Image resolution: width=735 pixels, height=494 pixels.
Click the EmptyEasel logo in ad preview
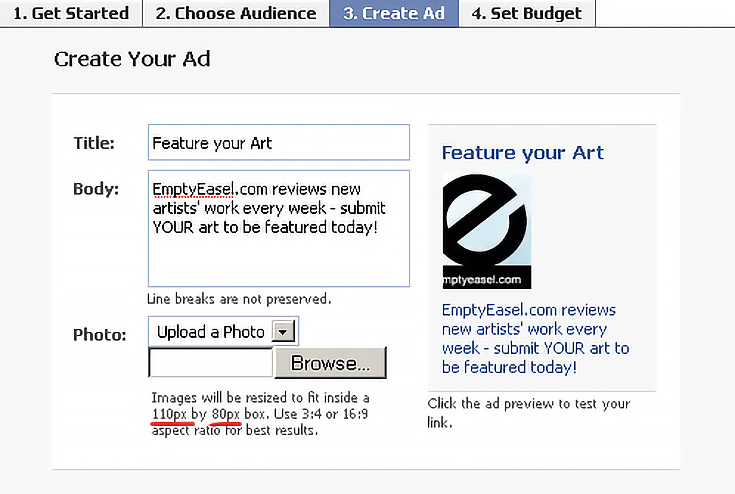pyautogui.click(x=487, y=232)
